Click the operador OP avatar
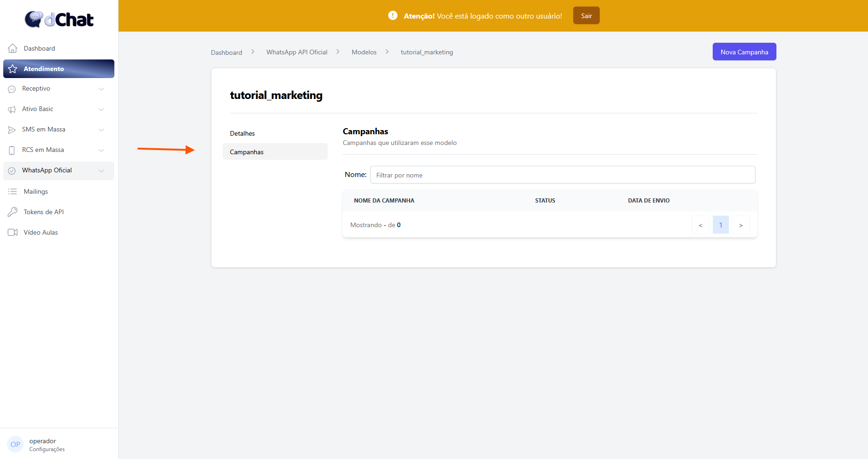Image resolution: width=868 pixels, height=459 pixels. pos(15,444)
